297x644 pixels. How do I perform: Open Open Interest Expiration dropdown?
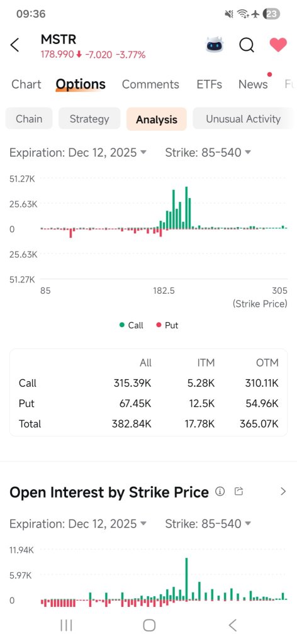point(78,524)
